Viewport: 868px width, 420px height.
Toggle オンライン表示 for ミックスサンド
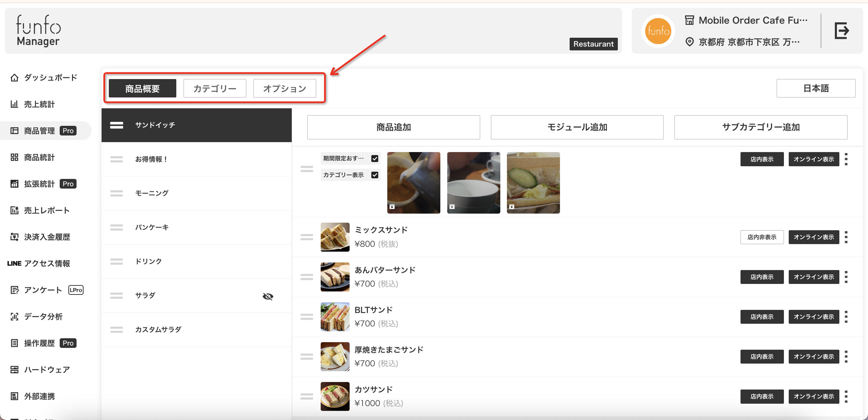(814, 237)
